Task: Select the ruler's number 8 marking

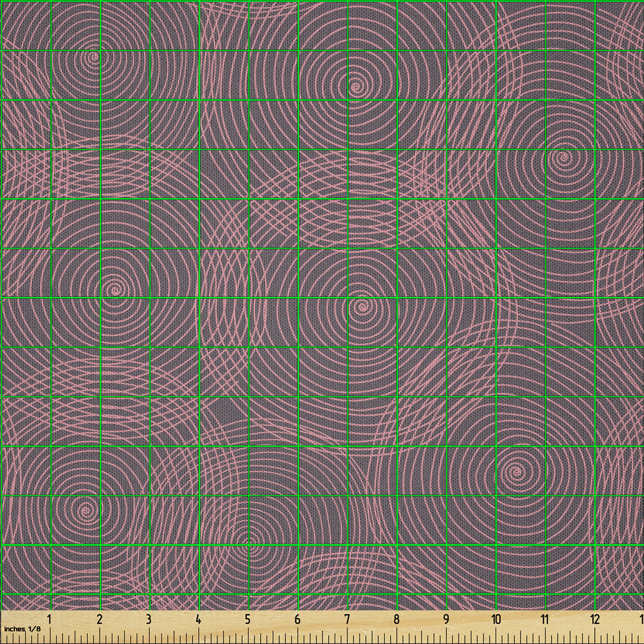Action: pyautogui.click(x=397, y=619)
